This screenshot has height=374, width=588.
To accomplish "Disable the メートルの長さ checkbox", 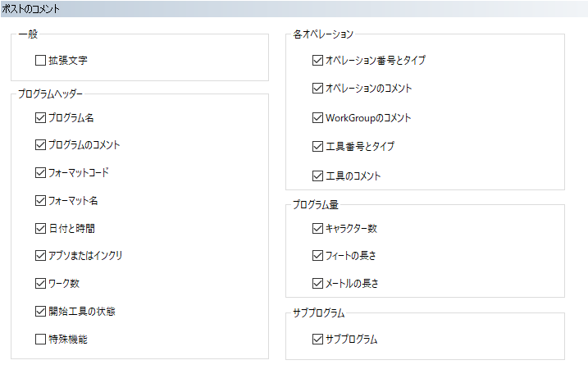I will (x=317, y=283).
